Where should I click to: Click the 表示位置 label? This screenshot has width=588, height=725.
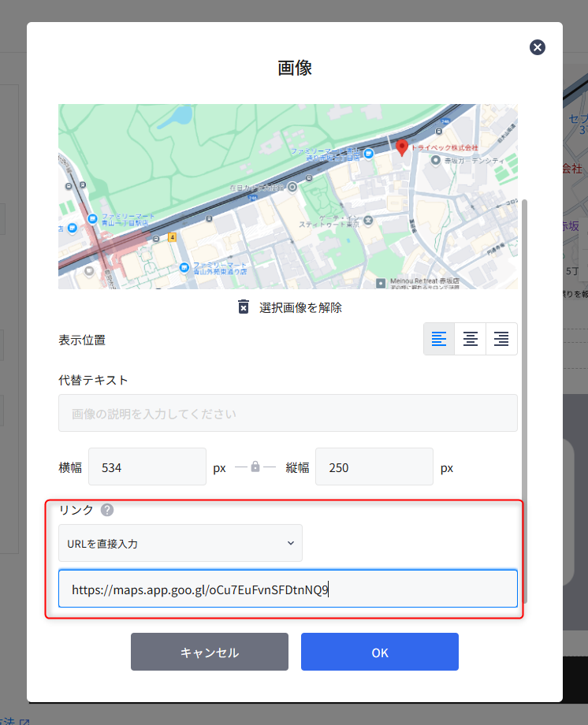(x=82, y=340)
